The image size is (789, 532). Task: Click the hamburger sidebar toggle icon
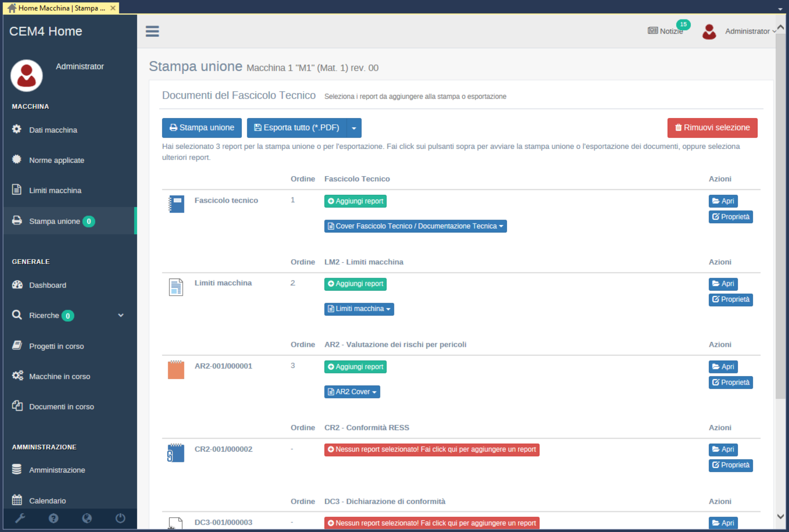click(x=152, y=31)
